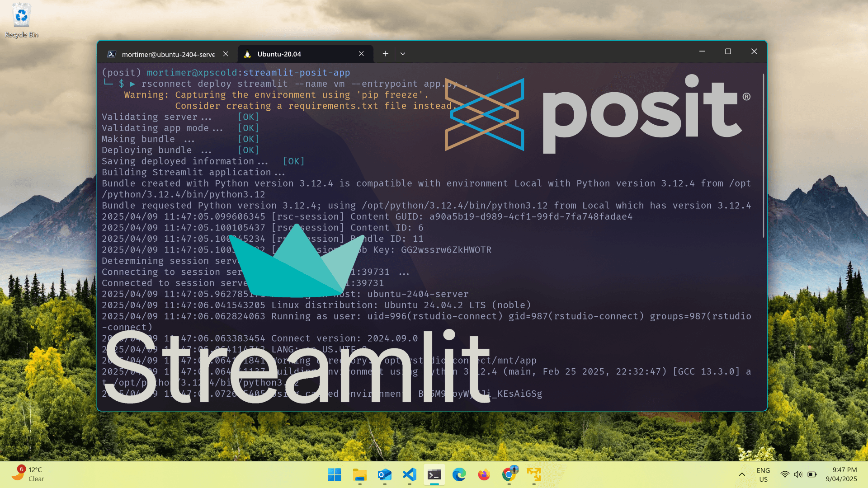Click the 'rsconnect deploy streamlit' command line

click(x=304, y=84)
